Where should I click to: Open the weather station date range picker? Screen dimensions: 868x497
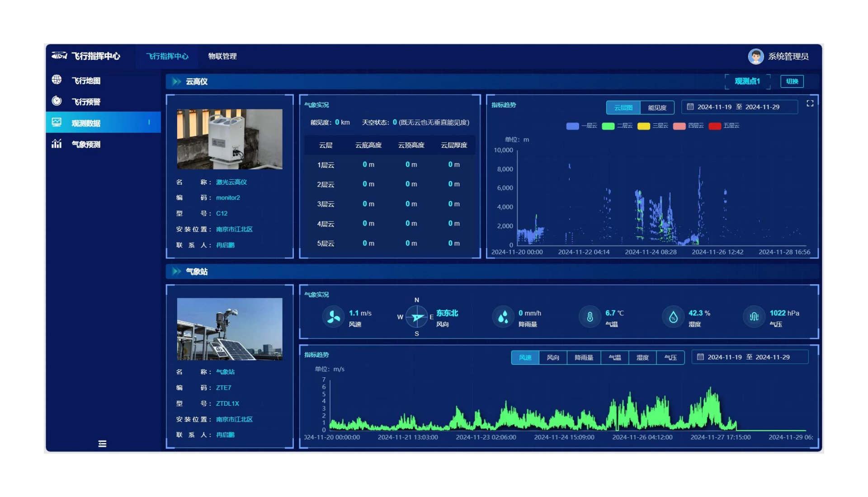(x=749, y=357)
